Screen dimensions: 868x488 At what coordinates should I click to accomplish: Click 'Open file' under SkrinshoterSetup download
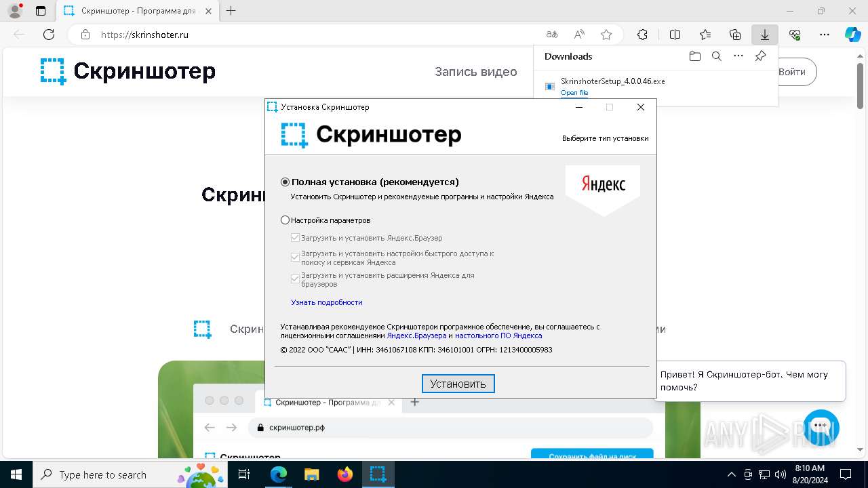574,93
